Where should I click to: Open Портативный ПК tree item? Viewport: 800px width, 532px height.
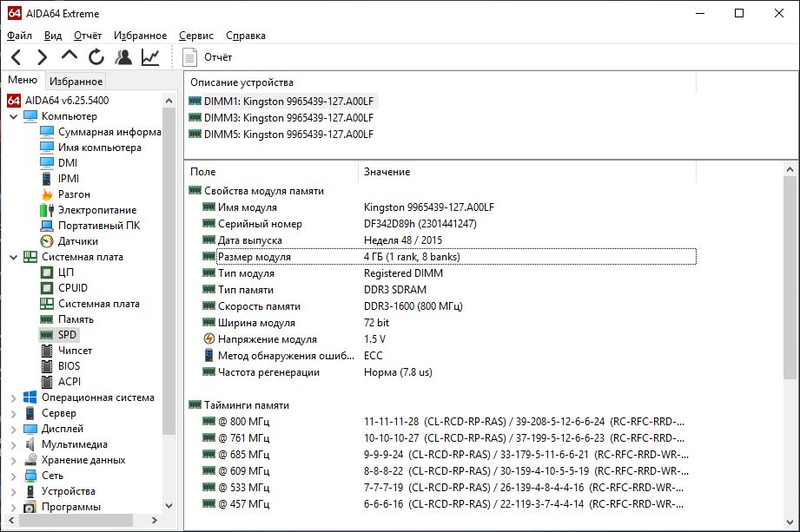[98, 226]
